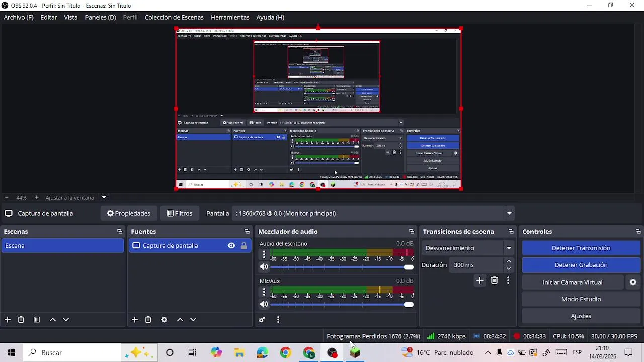This screenshot has height=362, width=644.
Task: Open Editar menu
Action: 49,17
